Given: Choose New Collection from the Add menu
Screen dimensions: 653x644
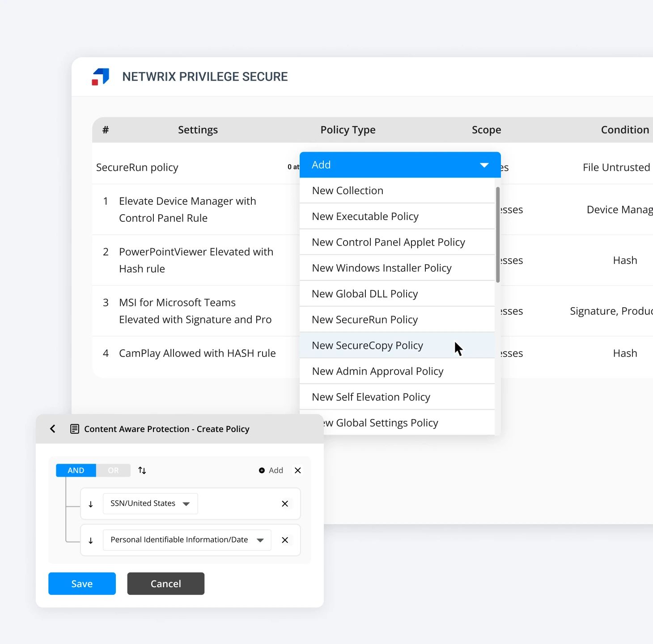Looking at the screenshot, I should point(397,191).
